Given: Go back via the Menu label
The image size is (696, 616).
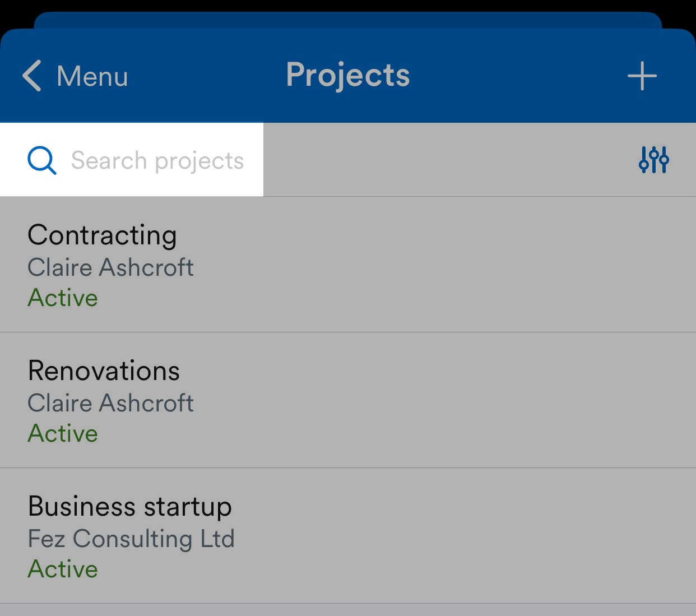Looking at the screenshot, I should tap(92, 76).
